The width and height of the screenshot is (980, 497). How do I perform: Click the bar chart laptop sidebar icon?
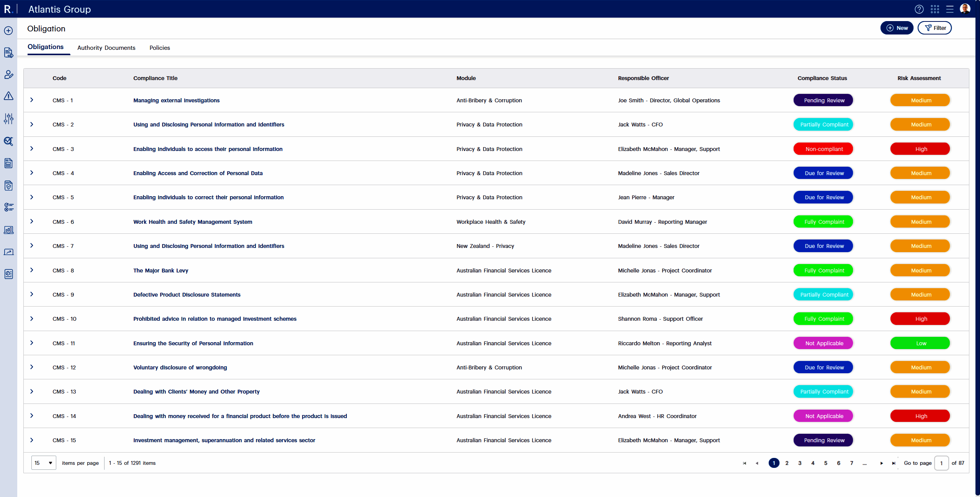point(8,230)
